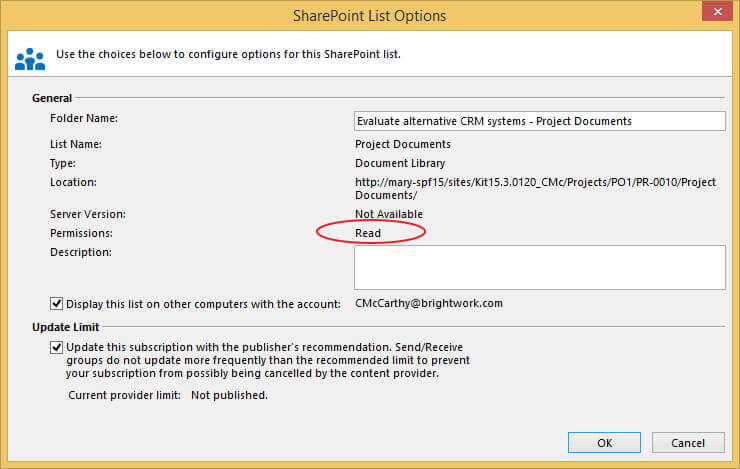The width and height of the screenshot is (740, 469).
Task: Click the 'Permissions:' label
Action: tap(81, 233)
